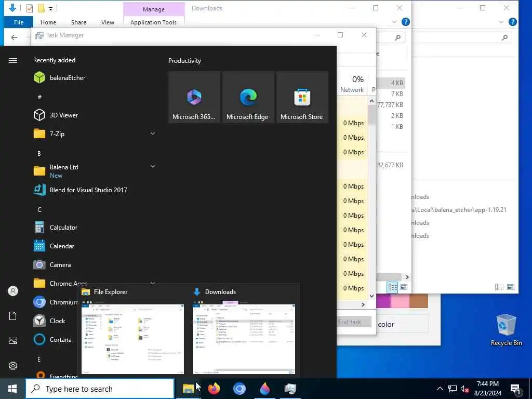This screenshot has width=532, height=399.
Task: Switch to details view in Downloads window
Action: pos(393,287)
